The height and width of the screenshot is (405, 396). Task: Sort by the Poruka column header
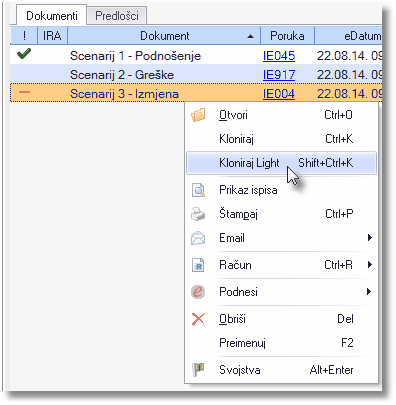point(287,36)
